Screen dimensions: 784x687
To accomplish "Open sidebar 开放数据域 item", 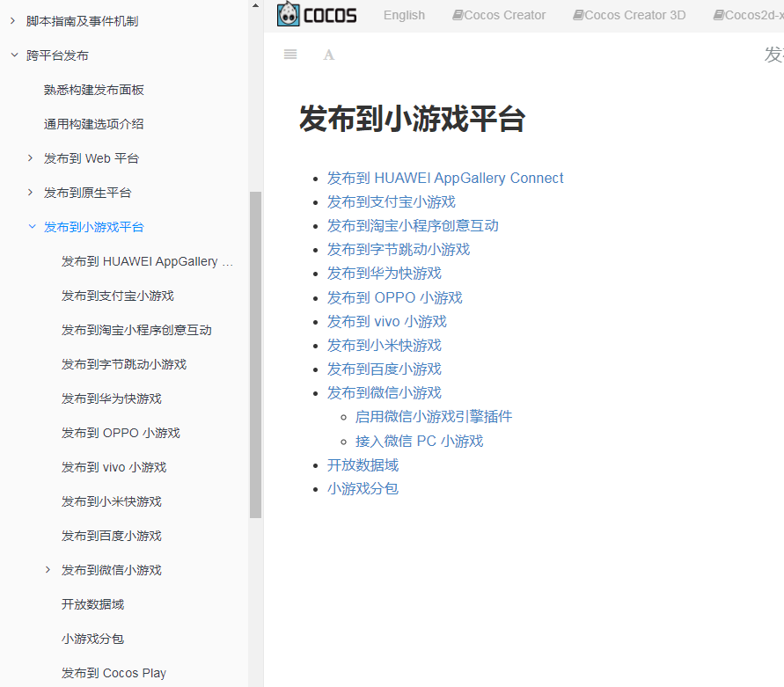I will point(92,604).
